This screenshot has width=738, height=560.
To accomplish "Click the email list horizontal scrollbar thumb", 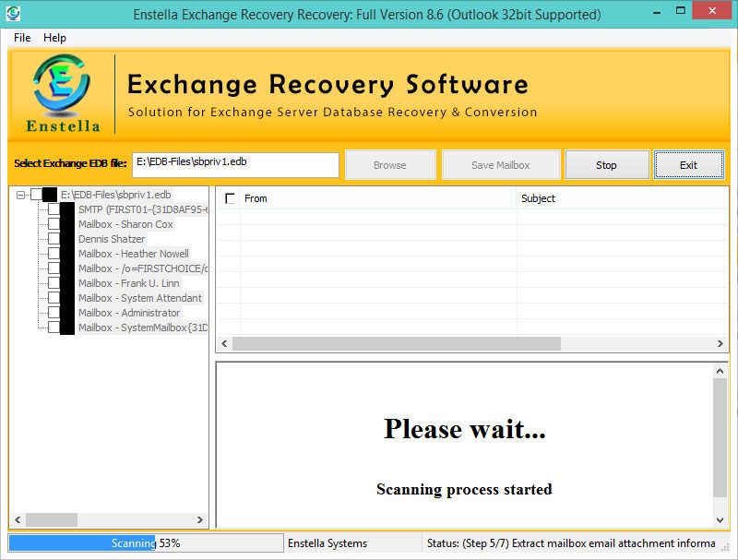I will [397, 343].
